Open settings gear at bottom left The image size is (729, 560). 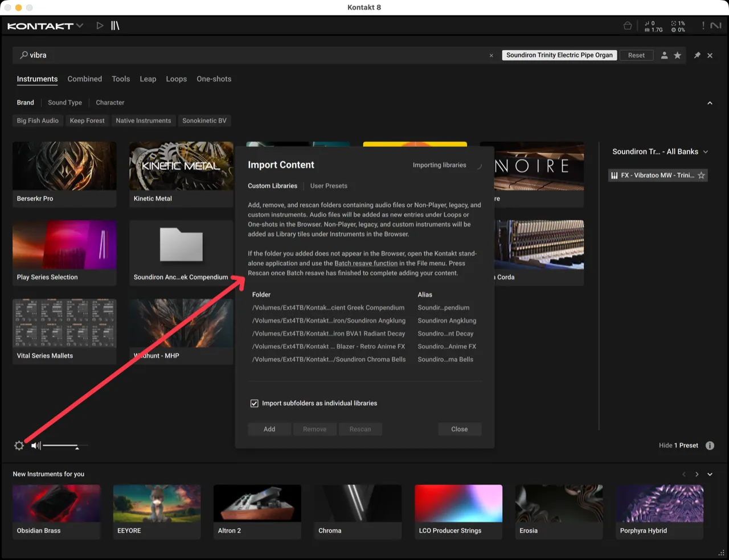click(x=19, y=446)
